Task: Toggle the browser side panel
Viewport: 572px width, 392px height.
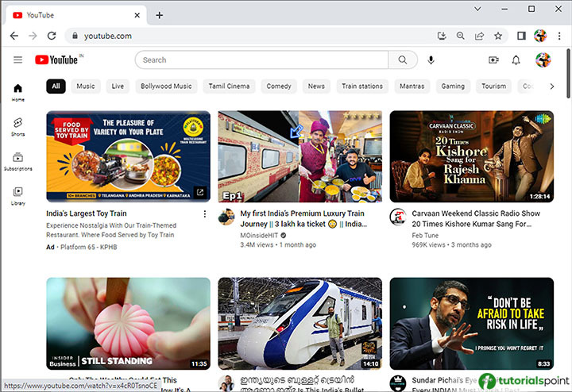Action: tap(521, 36)
